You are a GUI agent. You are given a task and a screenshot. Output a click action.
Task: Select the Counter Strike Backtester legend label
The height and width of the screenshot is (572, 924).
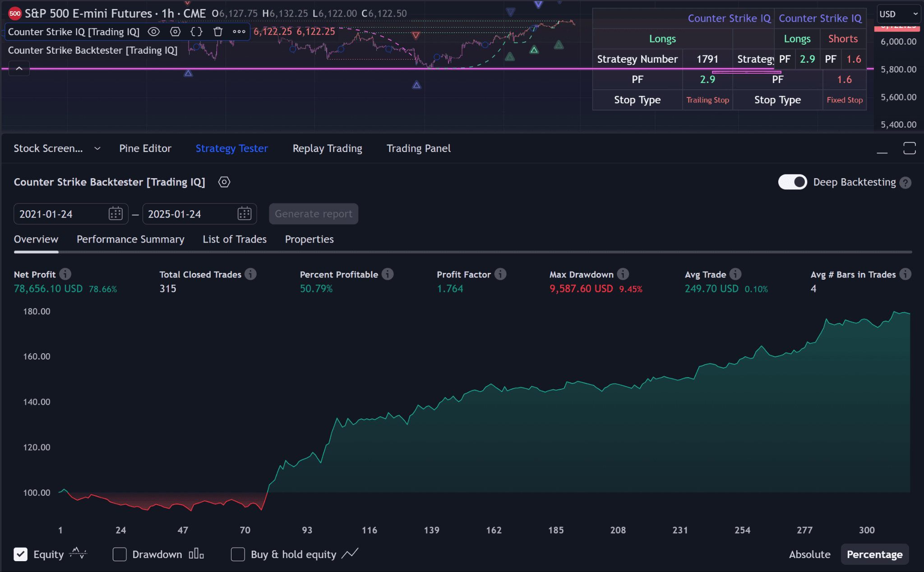tap(92, 51)
